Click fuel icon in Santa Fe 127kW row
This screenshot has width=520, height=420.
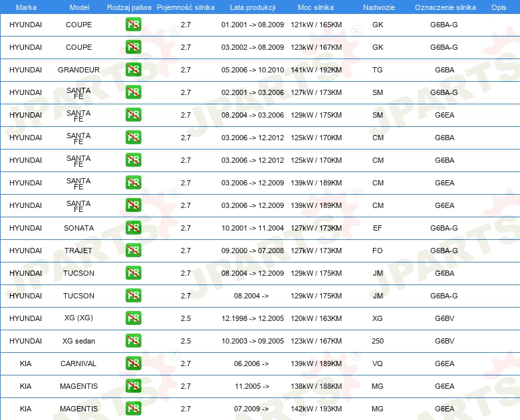click(133, 92)
